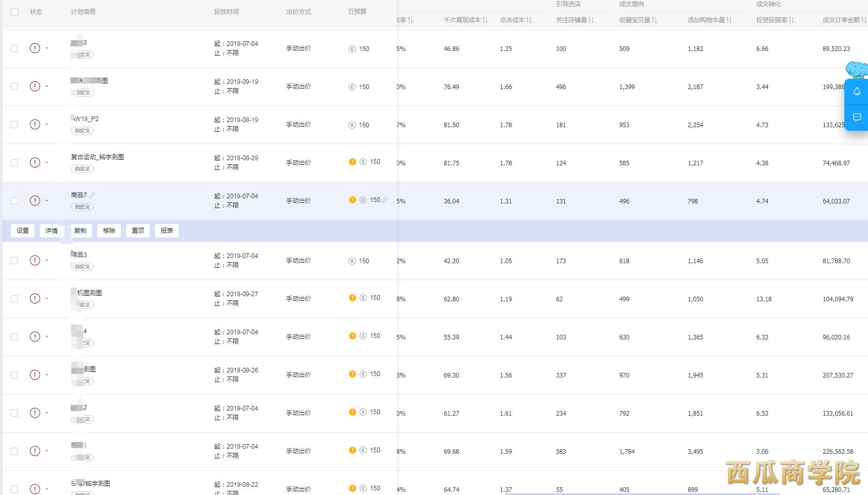Edit the 商品7 daily budget via its pencil icon
This screenshot has width=868, height=495.
pos(384,200)
